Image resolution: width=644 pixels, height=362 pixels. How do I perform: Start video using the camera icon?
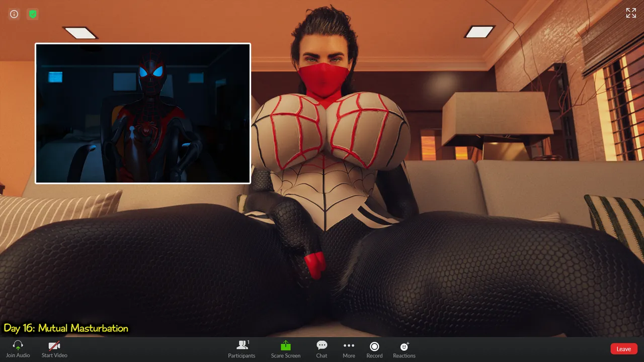click(54, 346)
